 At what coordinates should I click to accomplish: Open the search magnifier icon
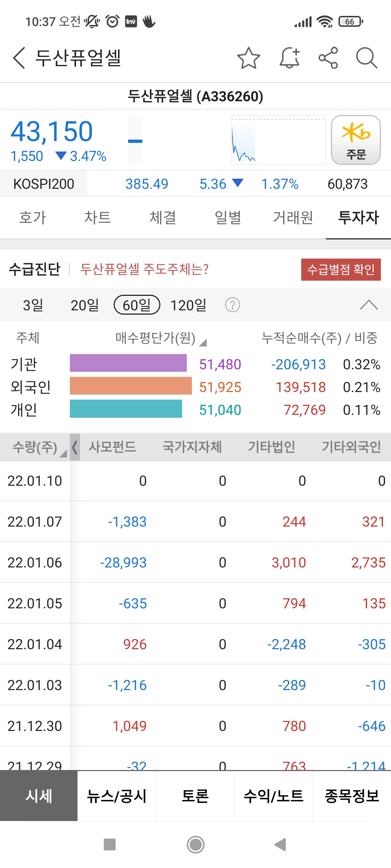tap(367, 58)
